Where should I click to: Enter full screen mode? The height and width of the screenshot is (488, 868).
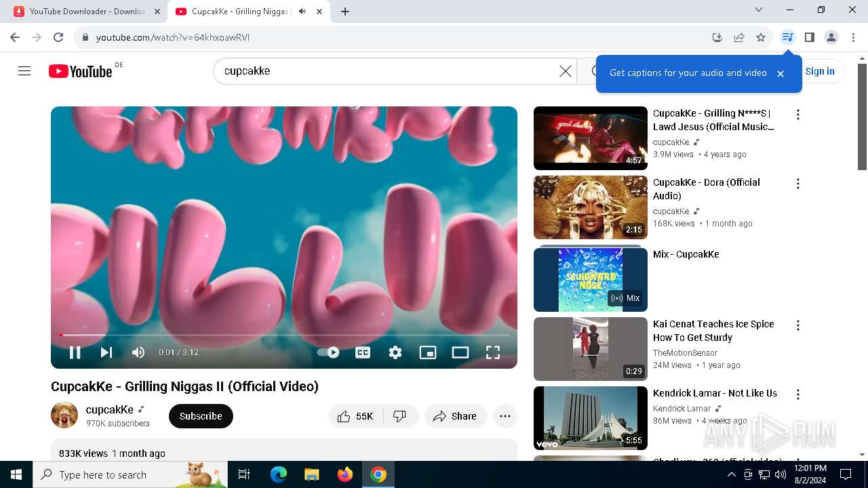(x=493, y=352)
